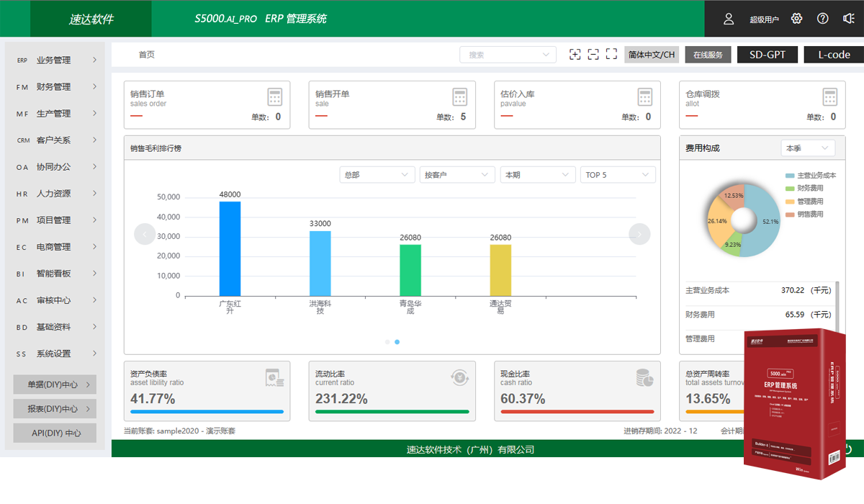Open the SD-GPT button

[767, 55]
